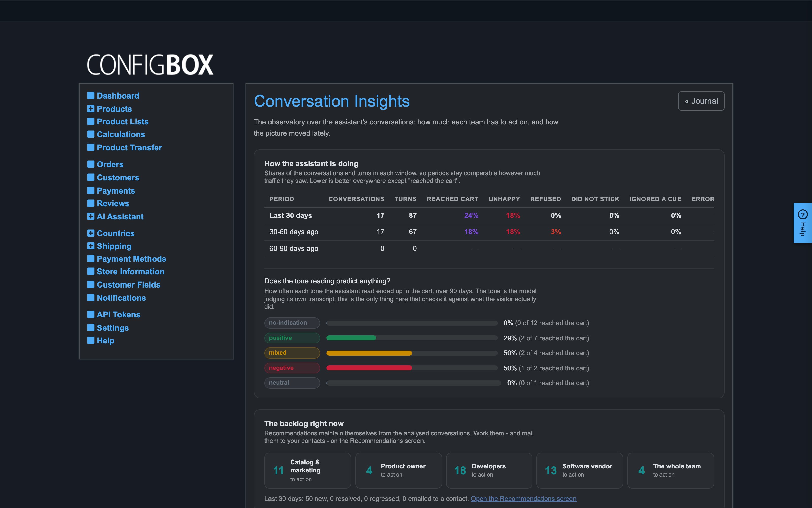Click the side Help tab
812x508 pixels.
803,223
